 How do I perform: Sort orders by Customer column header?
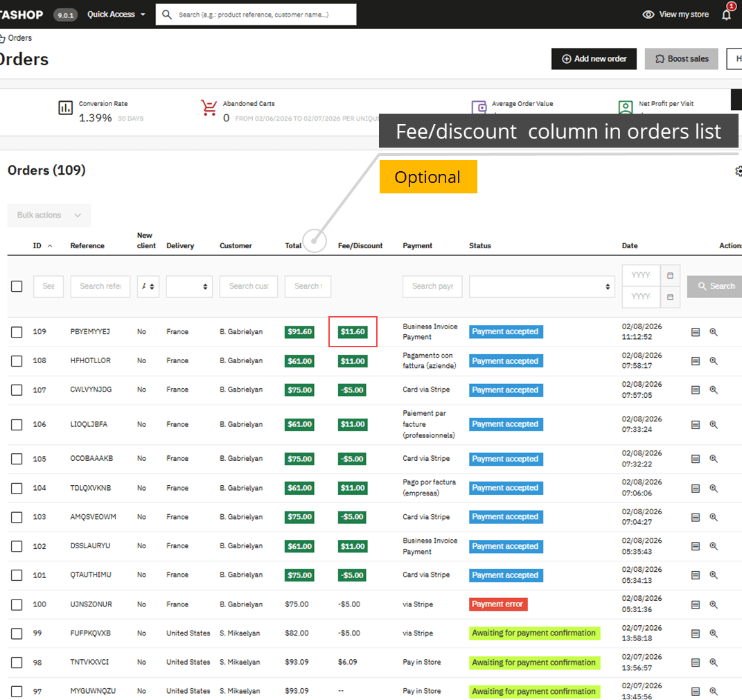click(x=236, y=245)
